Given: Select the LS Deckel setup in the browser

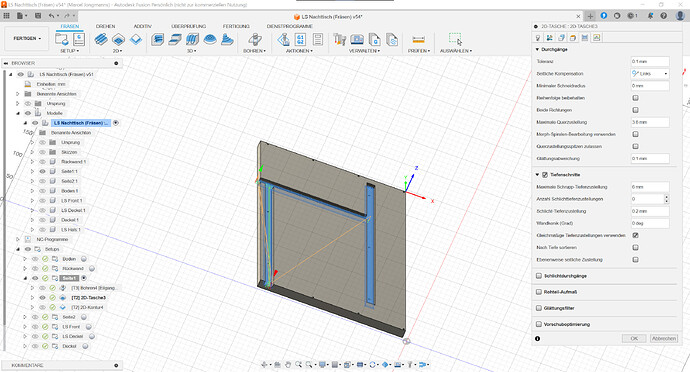Looking at the screenshot, I should click(x=73, y=336).
